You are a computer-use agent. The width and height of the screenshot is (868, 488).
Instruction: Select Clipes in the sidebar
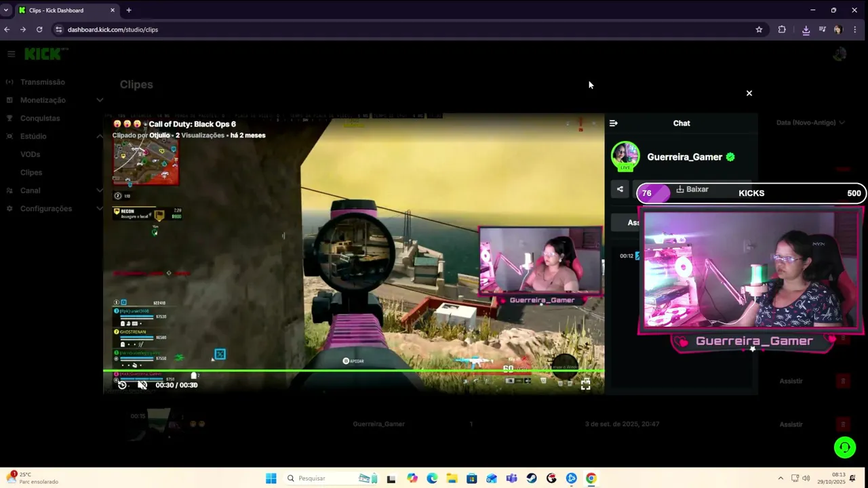pos(31,172)
